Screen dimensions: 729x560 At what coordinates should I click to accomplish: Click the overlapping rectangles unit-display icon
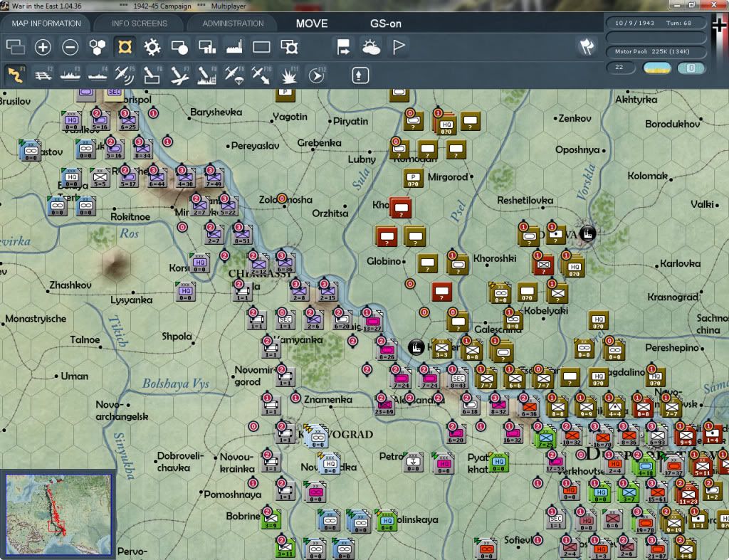(16, 47)
